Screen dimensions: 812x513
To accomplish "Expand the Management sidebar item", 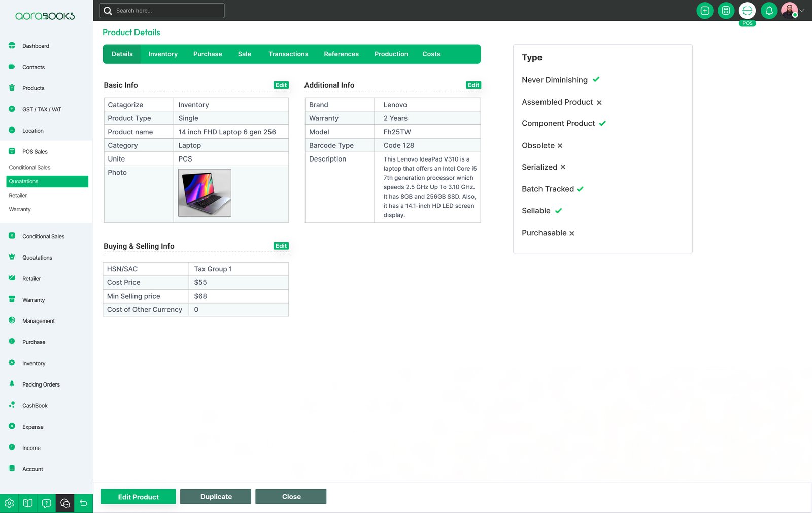I will 39,321.
